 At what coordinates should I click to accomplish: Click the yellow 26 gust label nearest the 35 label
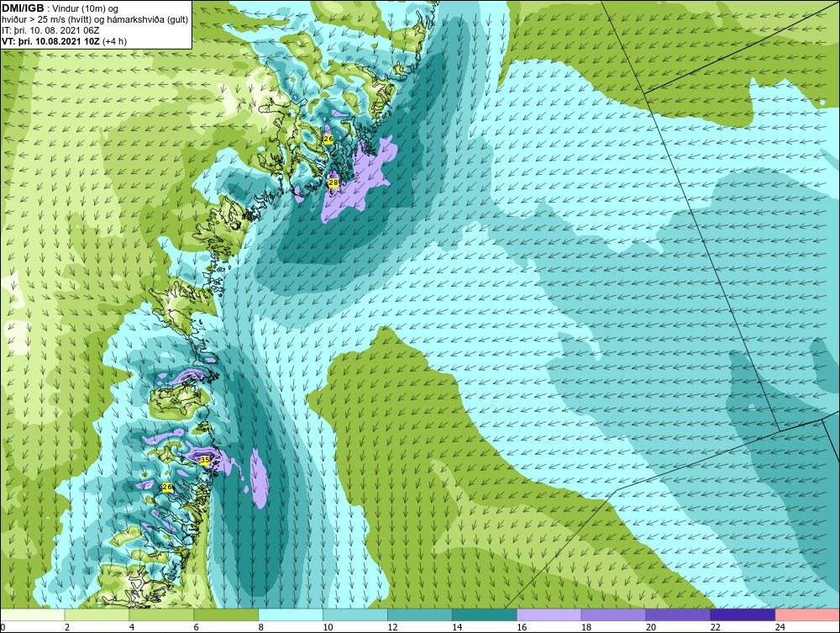tap(167, 488)
